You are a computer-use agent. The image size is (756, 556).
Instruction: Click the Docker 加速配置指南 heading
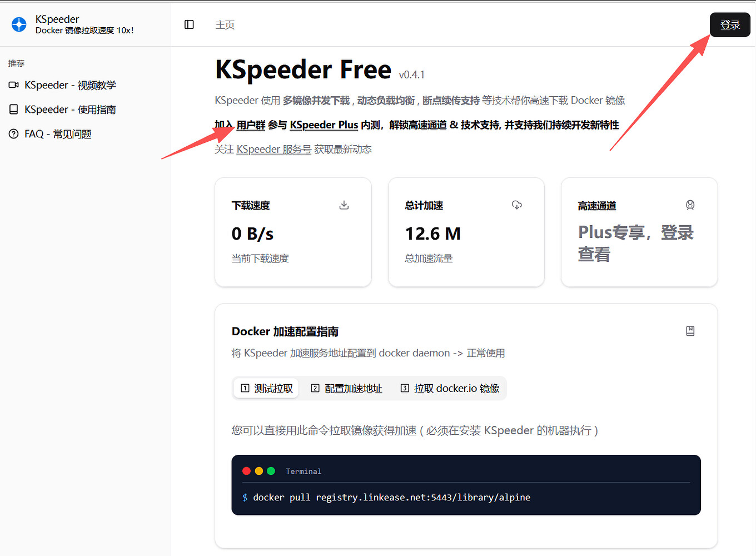point(285,331)
